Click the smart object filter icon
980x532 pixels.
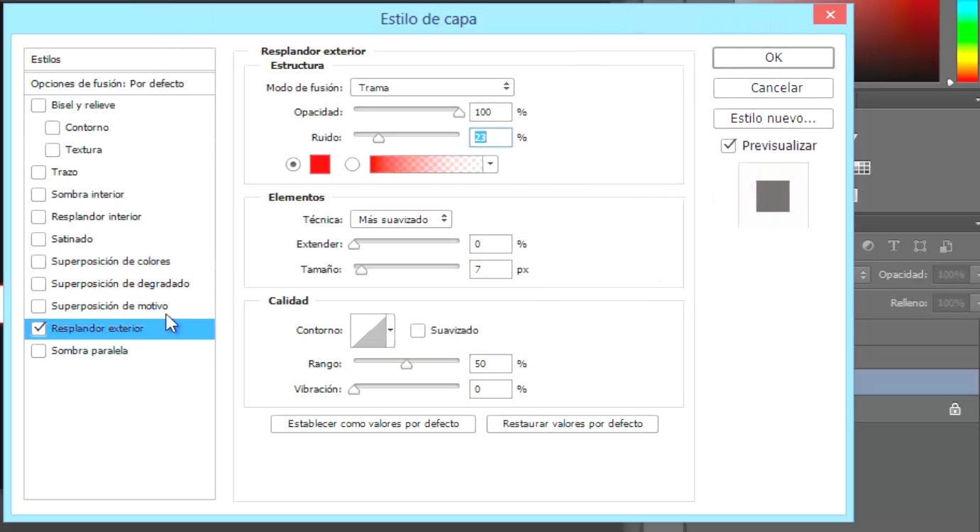pyautogui.click(x=946, y=246)
